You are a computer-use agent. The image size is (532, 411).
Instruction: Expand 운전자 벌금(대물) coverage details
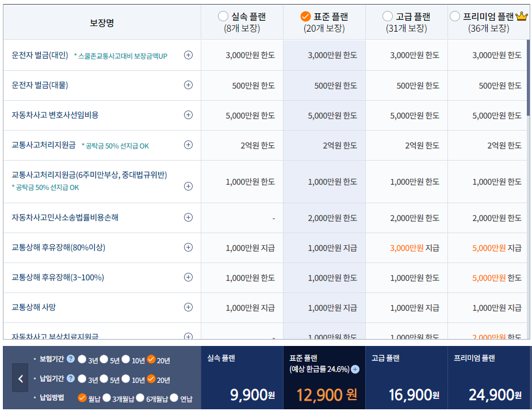(188, 85)
